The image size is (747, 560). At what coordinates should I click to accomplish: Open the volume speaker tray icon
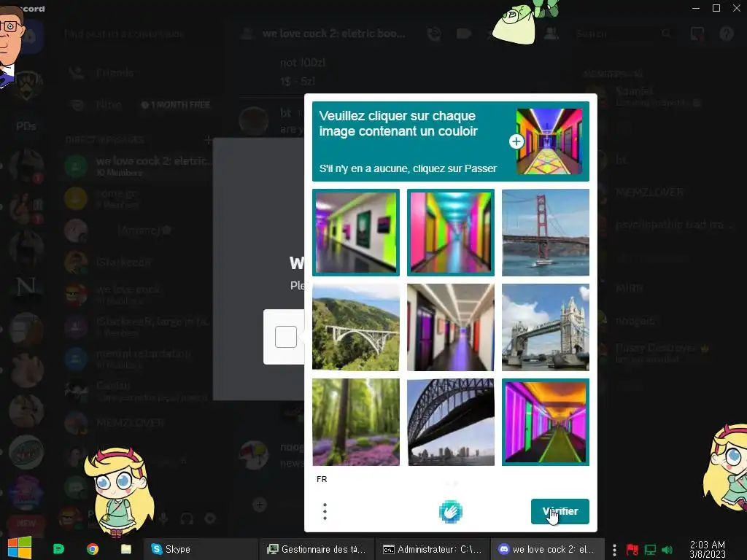[x=667, y=550]
